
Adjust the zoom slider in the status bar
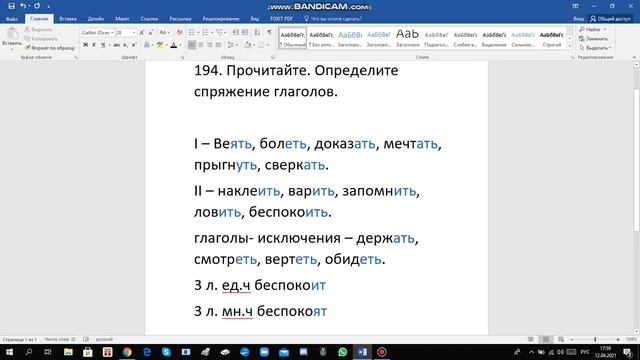595,339
